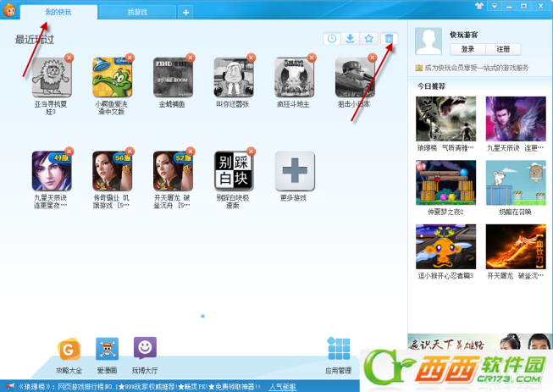Remove 金蟾捕鱼 with its red X
553x392 pixels.
191,58
